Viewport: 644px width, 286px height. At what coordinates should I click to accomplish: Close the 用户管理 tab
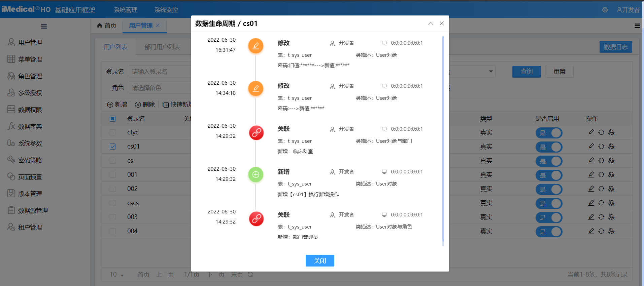click(158, 25)
